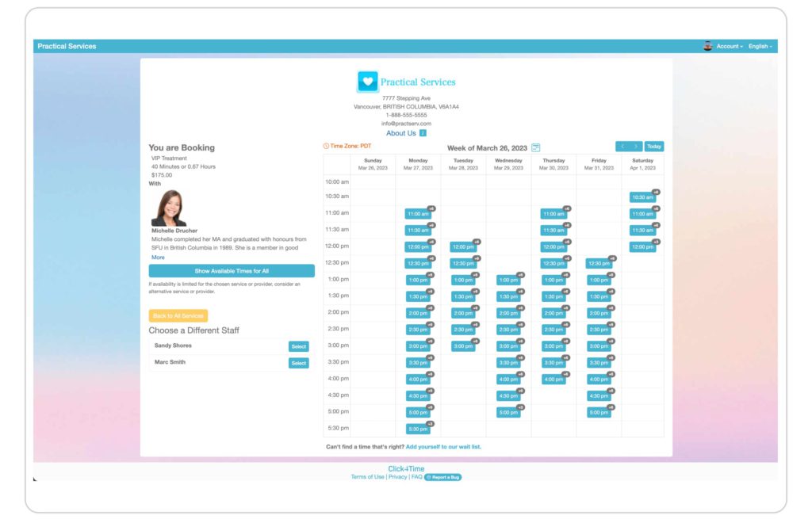Open the Account dropdown menu

coord(730,46)
